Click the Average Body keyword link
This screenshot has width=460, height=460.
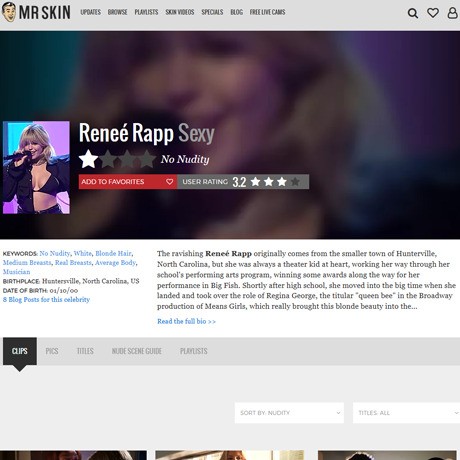pos(115,263)
